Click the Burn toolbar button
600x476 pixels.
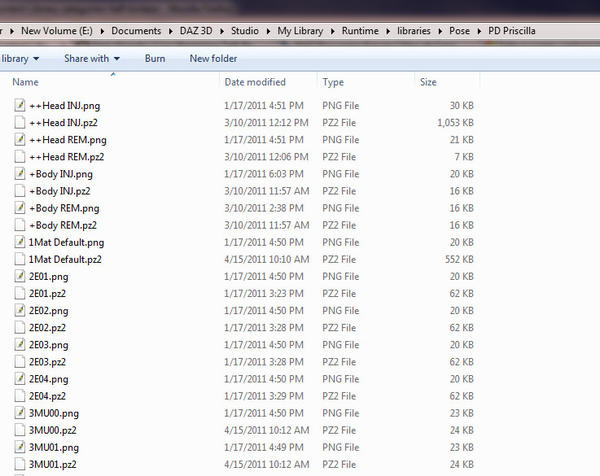coord(155,59)
